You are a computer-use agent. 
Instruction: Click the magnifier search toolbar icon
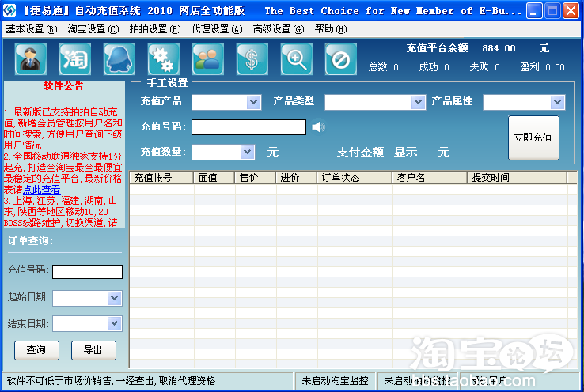(x=297, y=59)
